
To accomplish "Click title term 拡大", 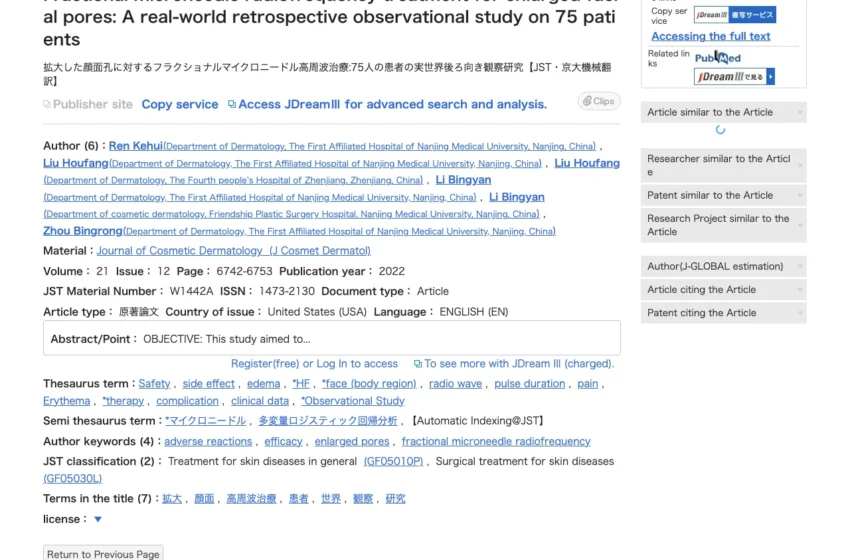I will [172, 499].
